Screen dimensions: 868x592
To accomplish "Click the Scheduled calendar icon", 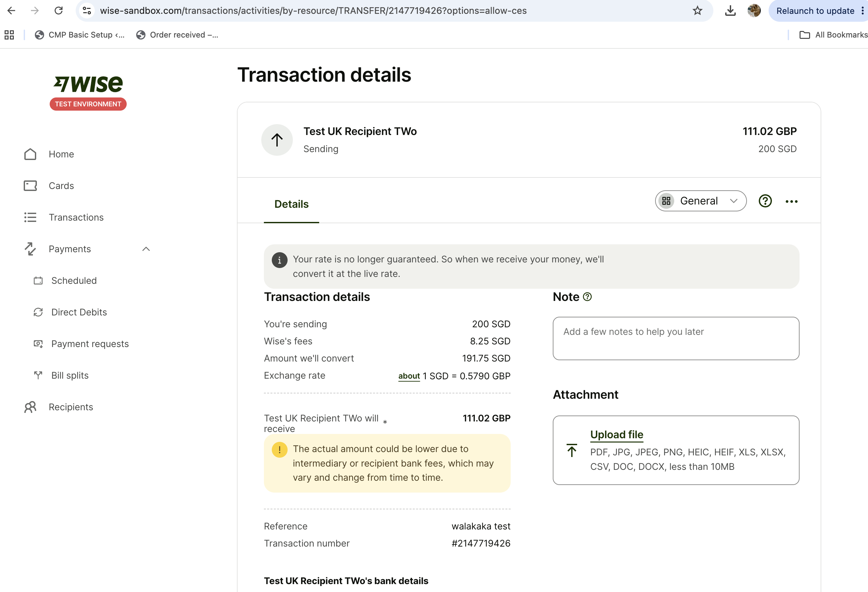I will [x=38, y=280].
